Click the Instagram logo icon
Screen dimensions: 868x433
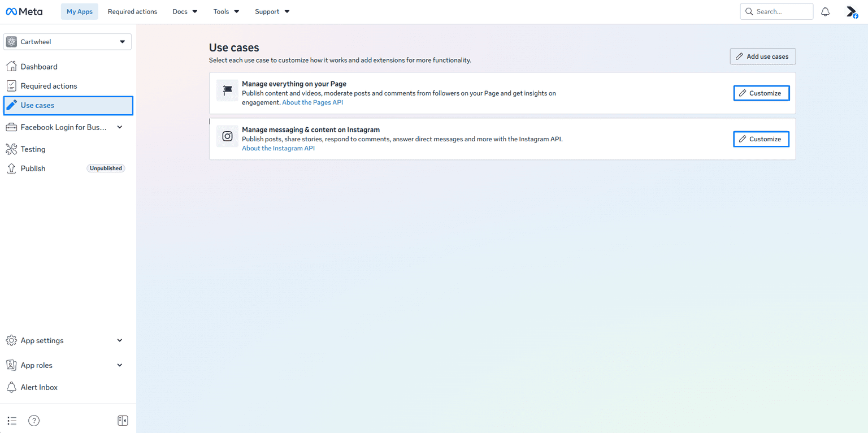pyautogui.click(x=227, y=136)
